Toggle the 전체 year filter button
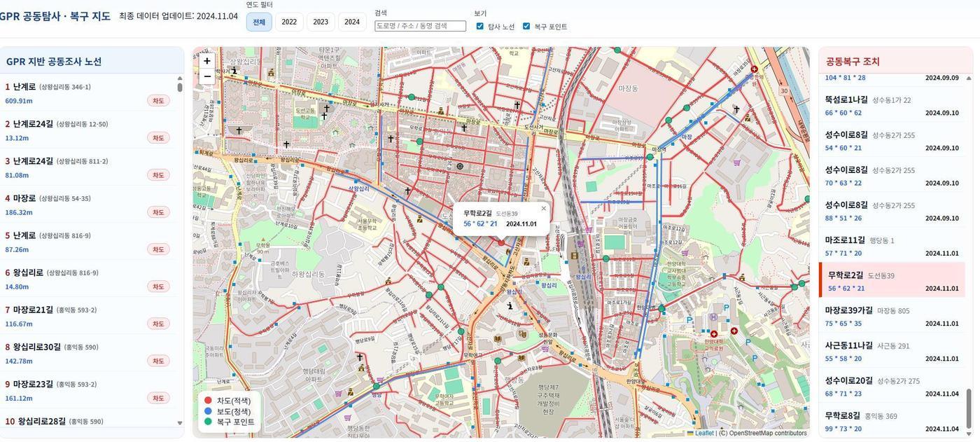 tap(258, 21)
